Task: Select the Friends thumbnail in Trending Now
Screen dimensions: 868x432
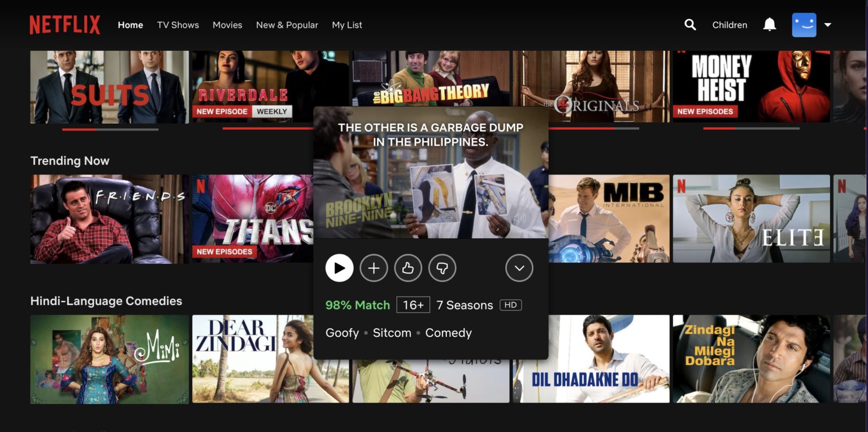Action: pos(109,219)
